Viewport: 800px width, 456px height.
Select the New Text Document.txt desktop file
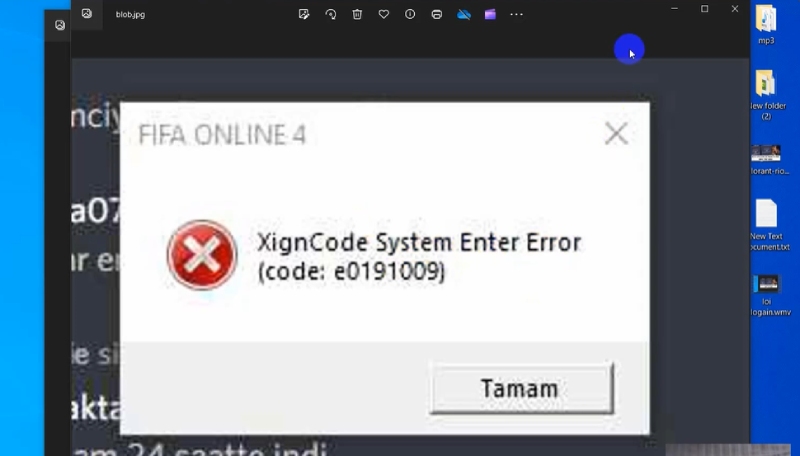point(769,225)
